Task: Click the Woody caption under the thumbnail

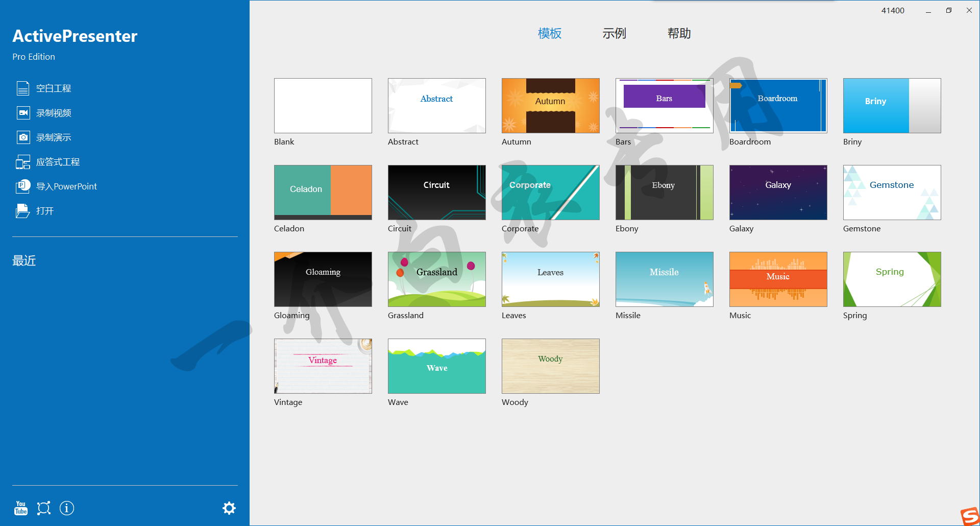Action: click(515, 402)
